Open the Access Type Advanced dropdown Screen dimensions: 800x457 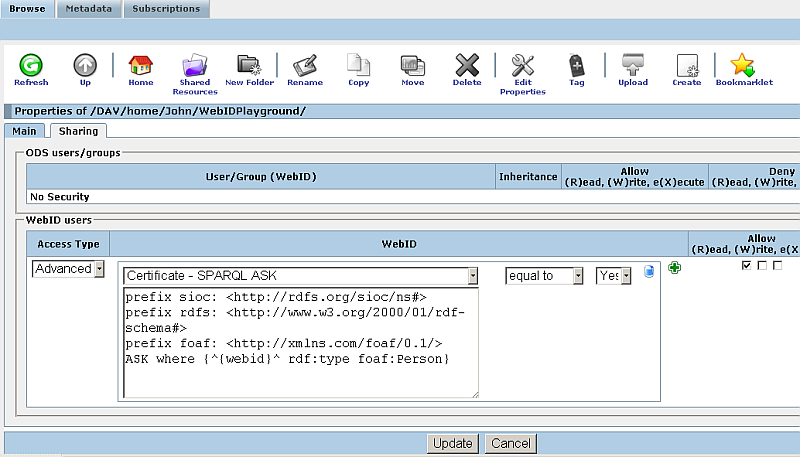(68, 269)
